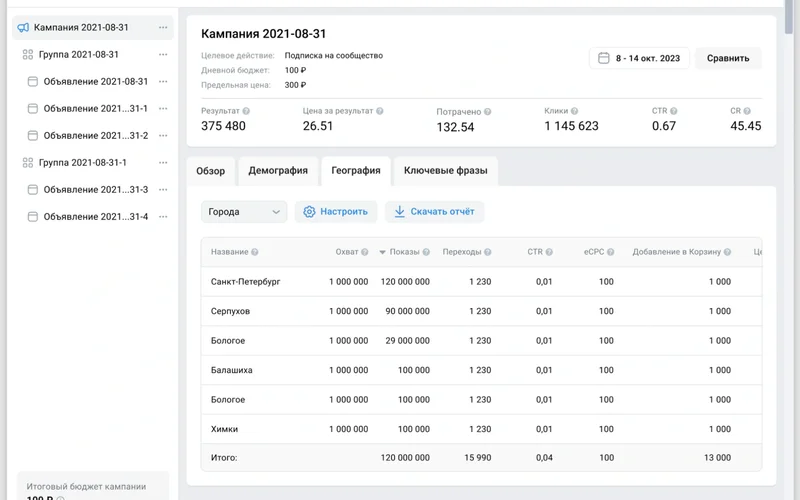
Task: Click 29 000 000 impressions value
Action: [407, 341]
